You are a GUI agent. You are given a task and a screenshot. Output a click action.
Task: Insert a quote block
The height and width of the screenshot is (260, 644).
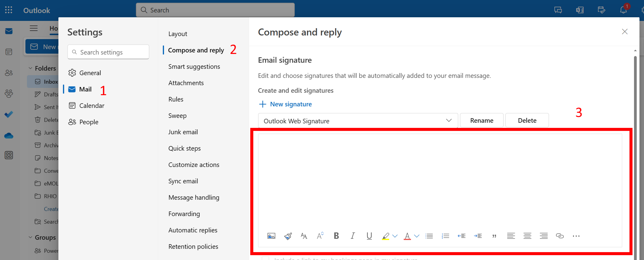tap(494, 236)
